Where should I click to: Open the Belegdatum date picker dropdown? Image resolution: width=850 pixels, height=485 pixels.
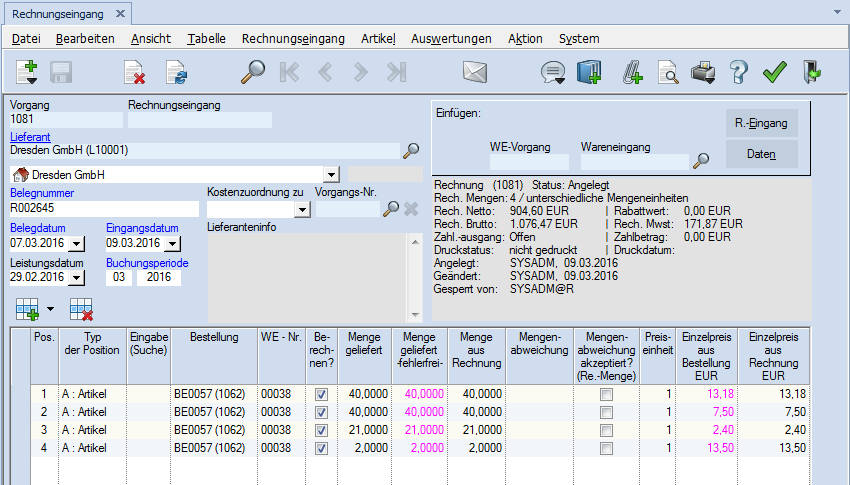[x=77, y=244]
